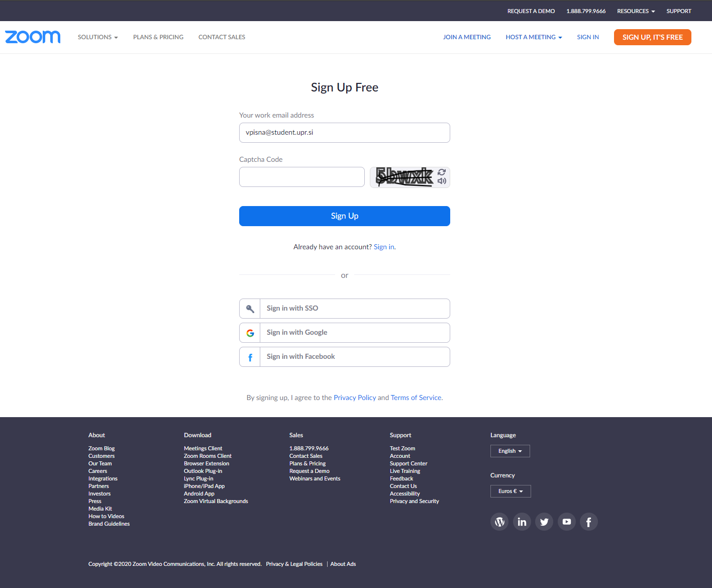Open the LinkedIn icon in footer
The width and height of the screenshot is (712, 588).
[522, 522]
